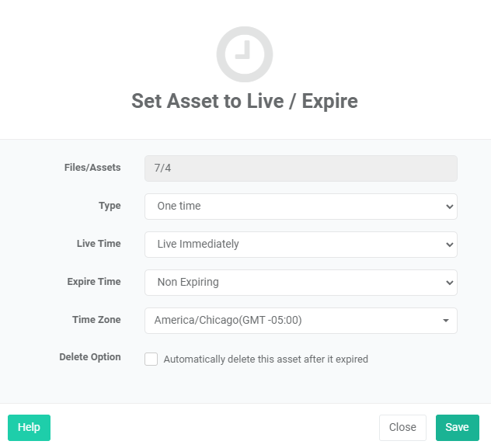Open the Expire Time dropdown showing Non Expiring
The height and width of the screenshot is (448, 491).
(301, 283)
